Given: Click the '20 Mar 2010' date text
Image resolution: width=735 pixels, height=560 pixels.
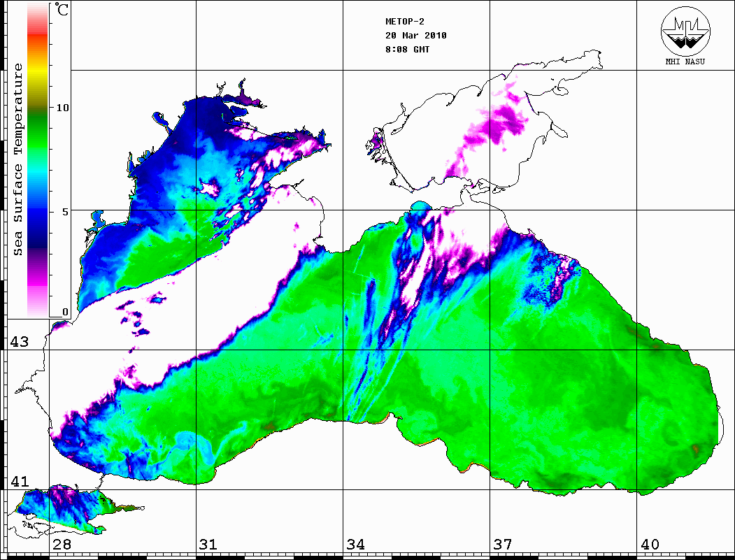Looking at the screenshot, I should click(x=416, y=35).
